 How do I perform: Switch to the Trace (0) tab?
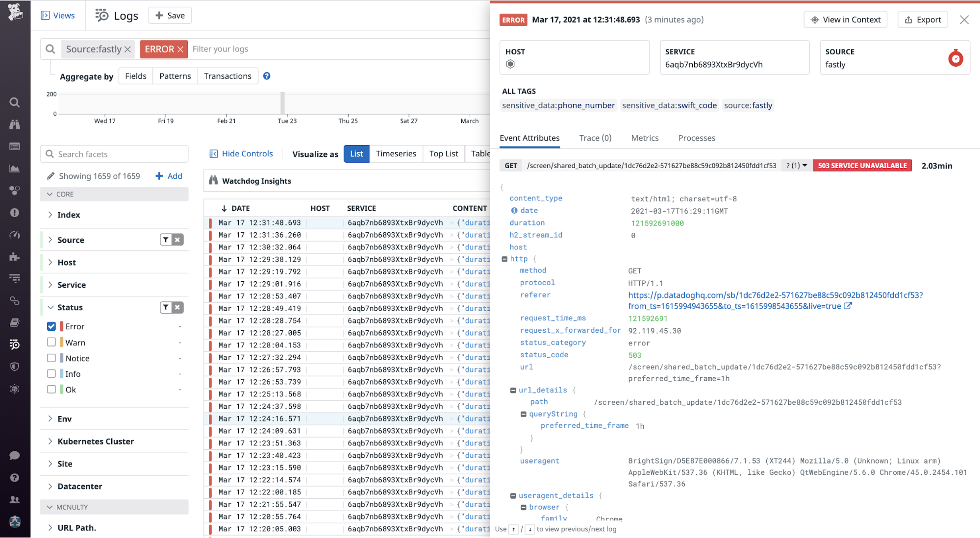(x=595, y=138)
